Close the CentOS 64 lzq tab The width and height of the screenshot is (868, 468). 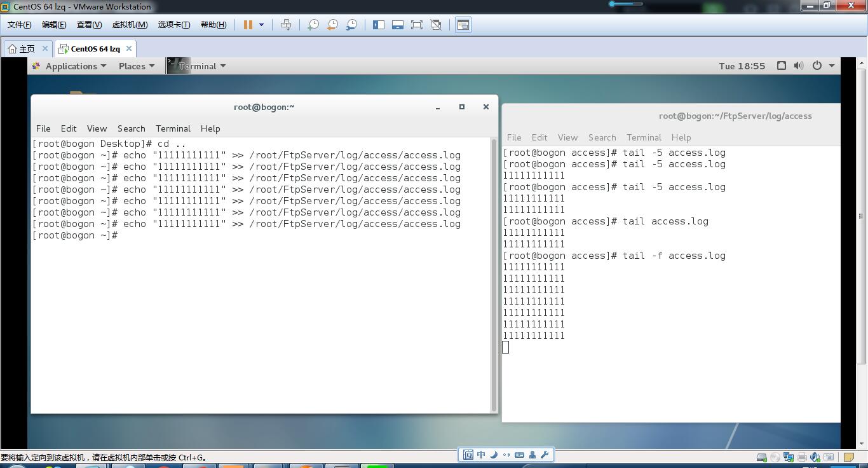pyautogui.click(x=129, y=48)
